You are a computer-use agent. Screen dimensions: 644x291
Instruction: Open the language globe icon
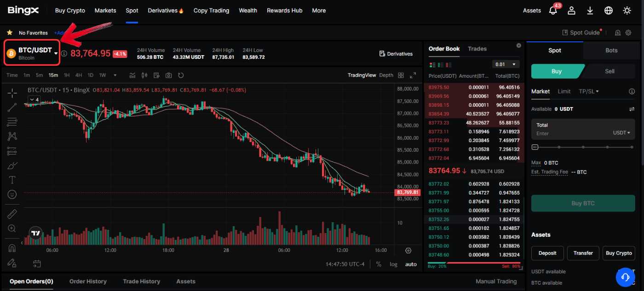point(609,10)
